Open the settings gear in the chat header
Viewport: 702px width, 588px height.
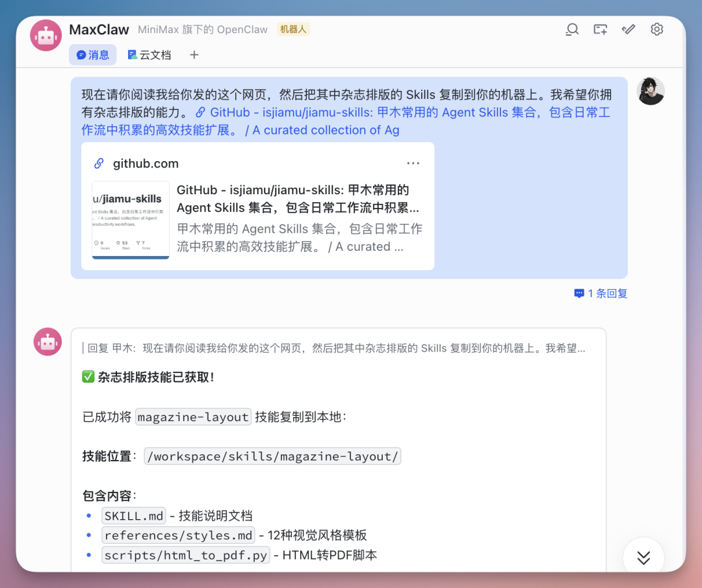(656, 29)
